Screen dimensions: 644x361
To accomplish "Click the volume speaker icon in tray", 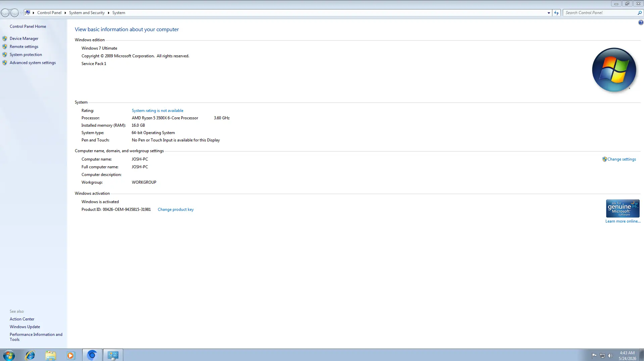I will click(x=610, y=355).
